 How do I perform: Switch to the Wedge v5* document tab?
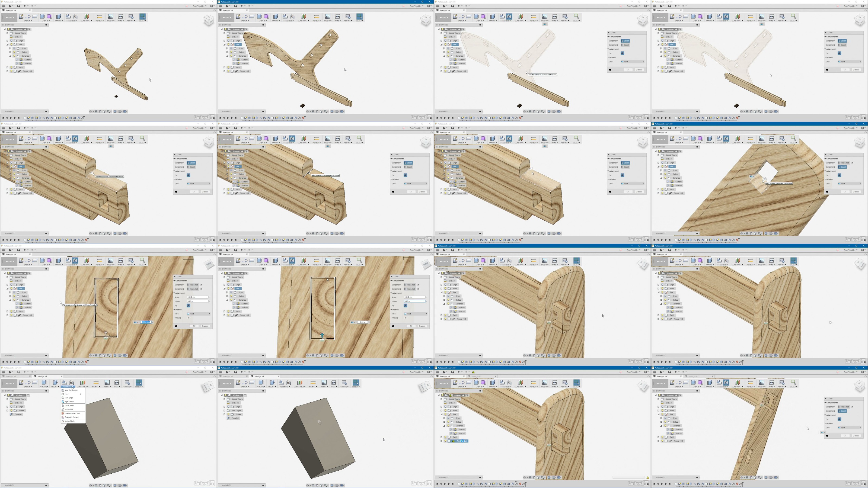(260, 376)
